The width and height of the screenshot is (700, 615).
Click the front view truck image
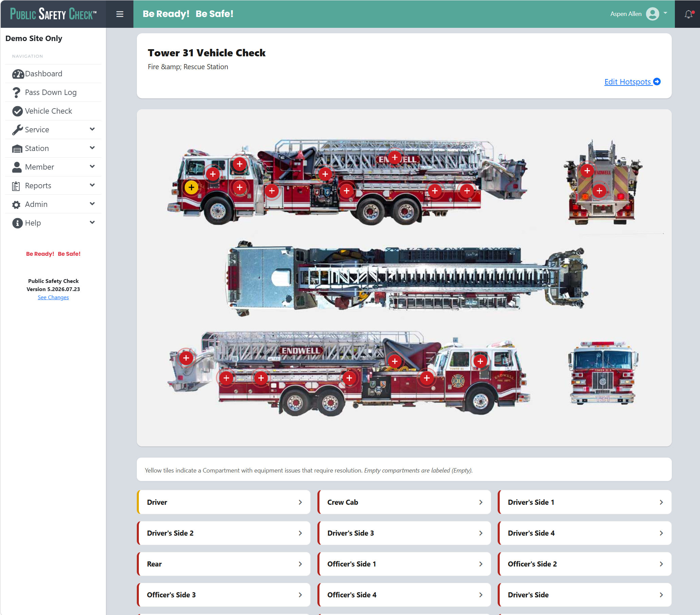603,373
